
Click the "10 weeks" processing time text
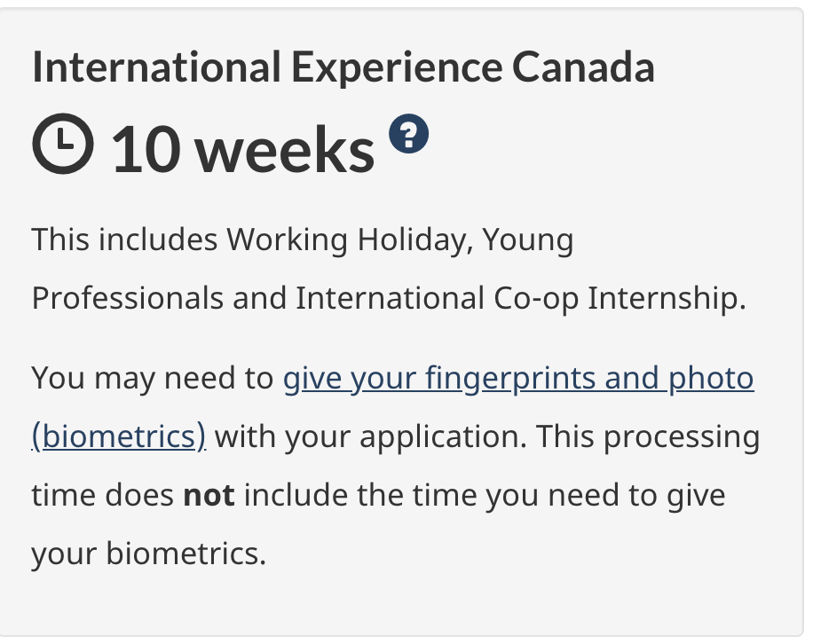[x=242, y=150]
